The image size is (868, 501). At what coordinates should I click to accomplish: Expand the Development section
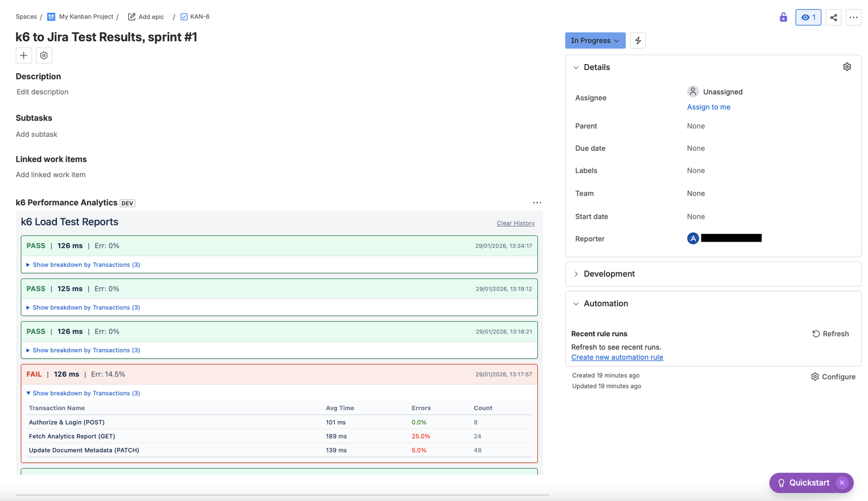coord(576,274)
